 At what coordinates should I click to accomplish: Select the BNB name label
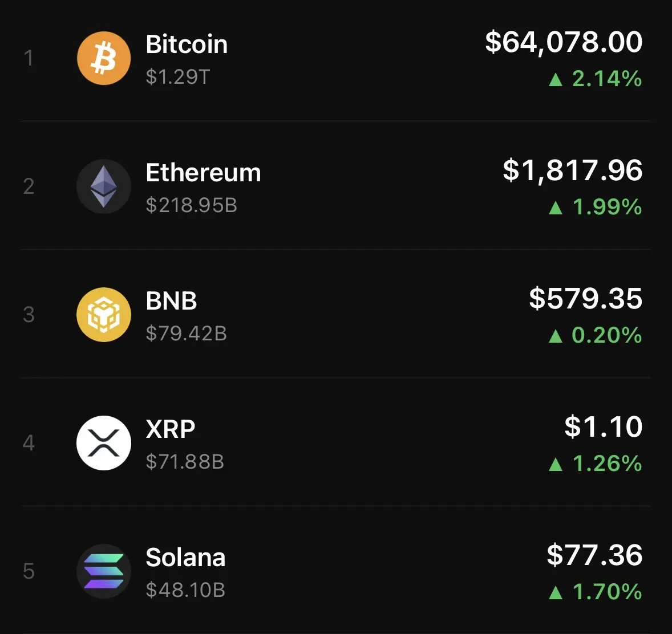coord(171,300)
